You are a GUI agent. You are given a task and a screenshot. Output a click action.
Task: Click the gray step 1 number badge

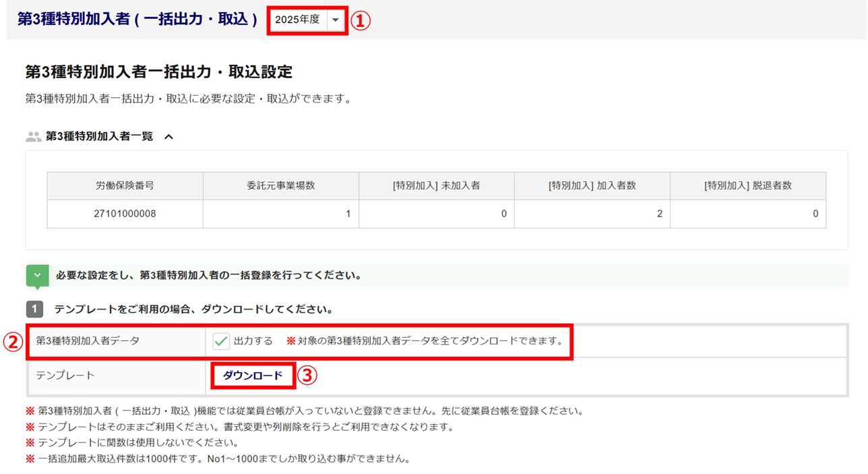tap(34, 309)
